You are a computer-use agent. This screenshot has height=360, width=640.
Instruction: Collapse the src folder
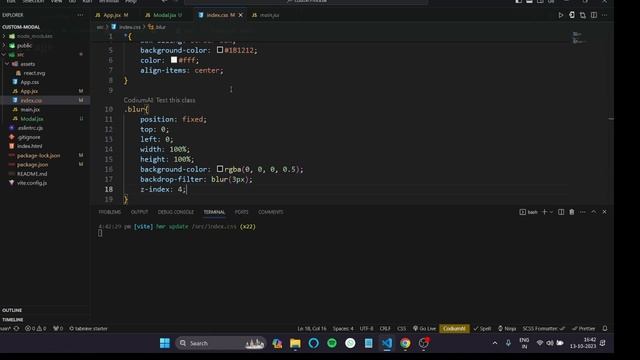pos(20,54)
